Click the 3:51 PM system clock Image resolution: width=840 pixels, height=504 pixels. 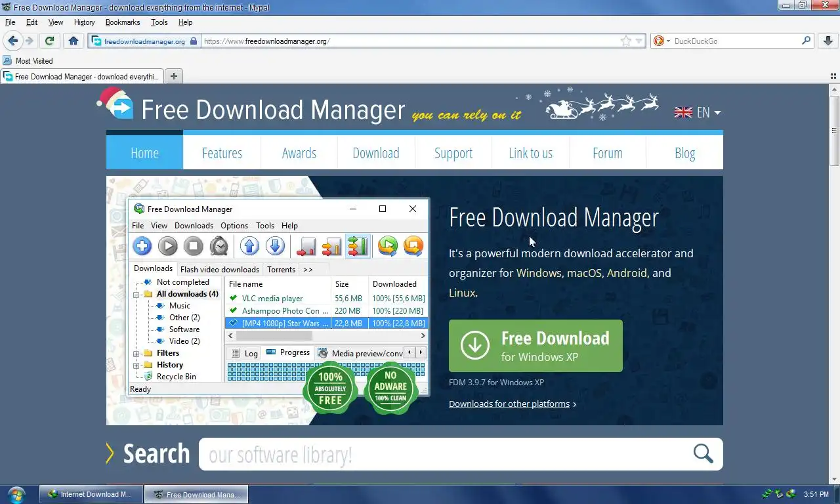coord(816,494)
